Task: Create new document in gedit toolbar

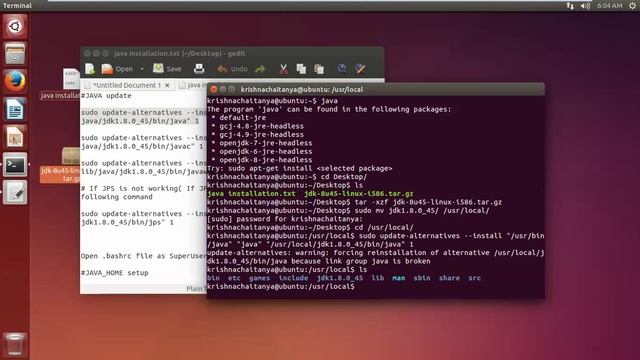Action: (x=90, y=69)
